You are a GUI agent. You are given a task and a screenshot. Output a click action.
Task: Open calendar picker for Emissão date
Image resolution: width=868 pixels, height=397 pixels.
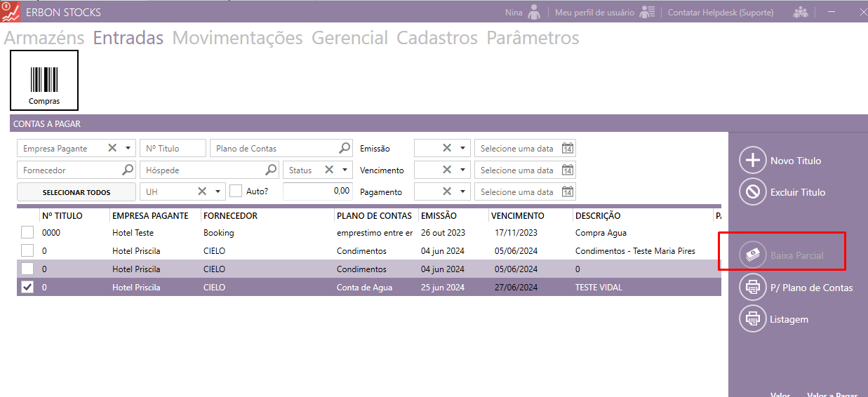(x=568, y=149)
